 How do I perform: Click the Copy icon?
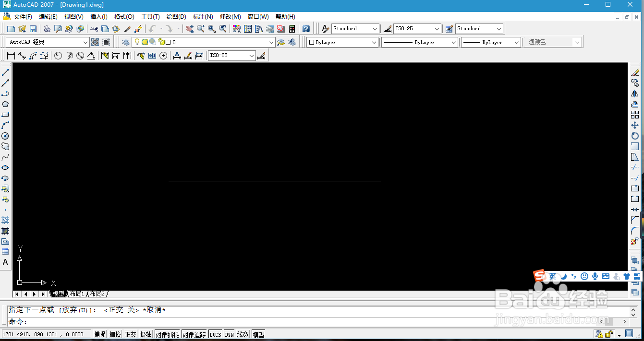coord(105,29)
